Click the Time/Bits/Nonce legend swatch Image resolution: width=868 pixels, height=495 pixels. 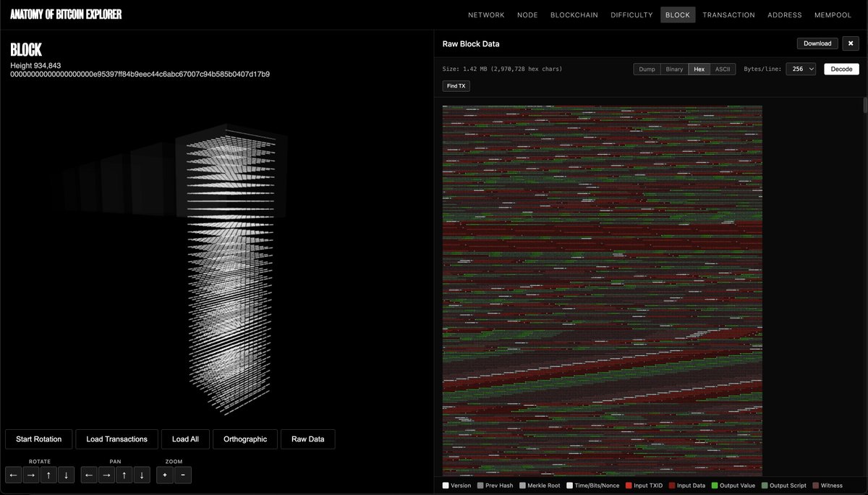(x=569, y=486)
